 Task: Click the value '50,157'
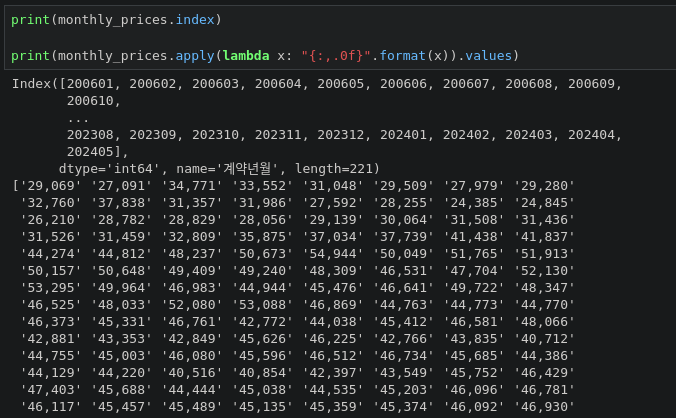click(51, 271)
